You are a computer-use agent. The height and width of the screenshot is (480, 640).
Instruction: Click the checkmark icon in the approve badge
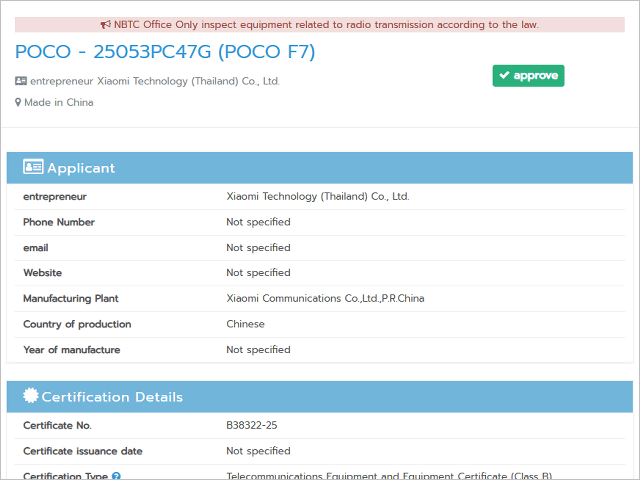(x=504, y=75)
